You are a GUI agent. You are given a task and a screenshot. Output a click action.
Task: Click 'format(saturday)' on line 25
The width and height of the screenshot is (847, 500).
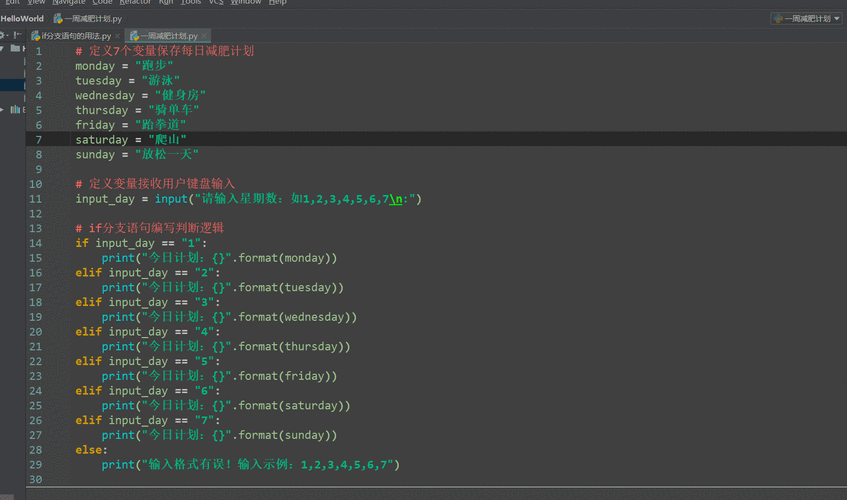coord(291,406)
